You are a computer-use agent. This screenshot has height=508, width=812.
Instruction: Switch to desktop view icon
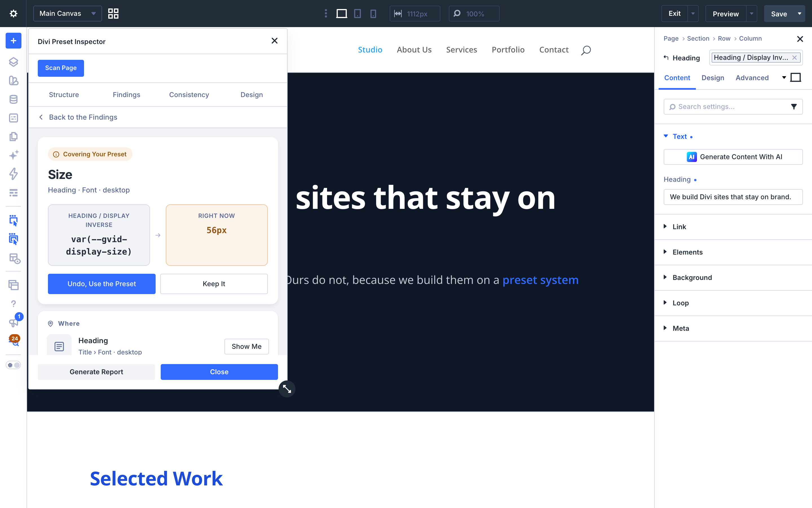pyautogui.click(x=342, y=14)
